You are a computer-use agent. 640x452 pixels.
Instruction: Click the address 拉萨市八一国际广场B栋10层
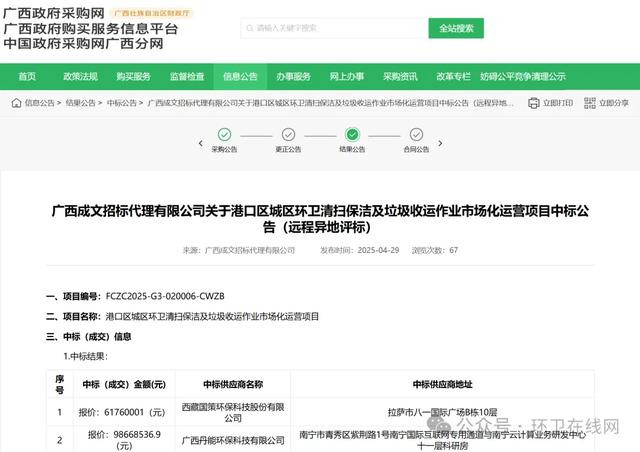(x=442, y=412)
